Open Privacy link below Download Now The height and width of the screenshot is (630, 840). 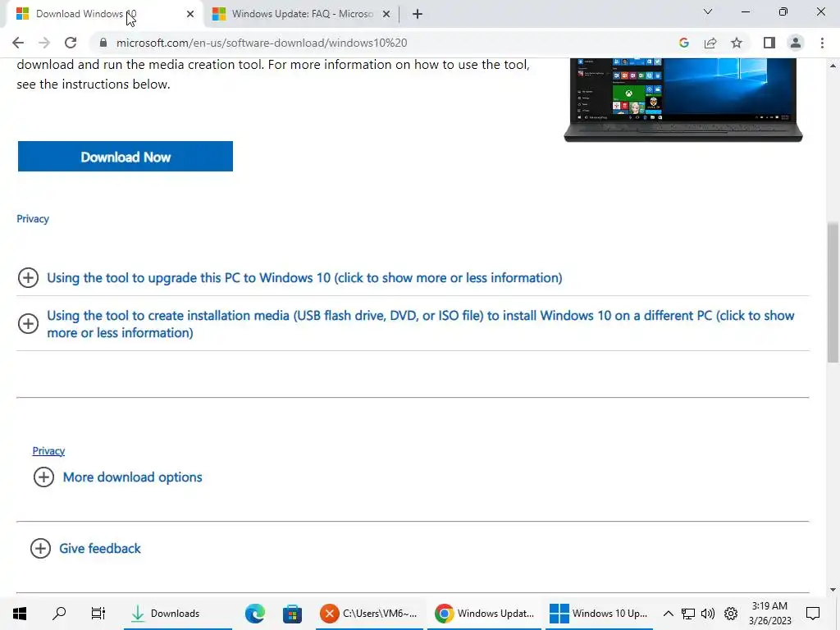33,218
